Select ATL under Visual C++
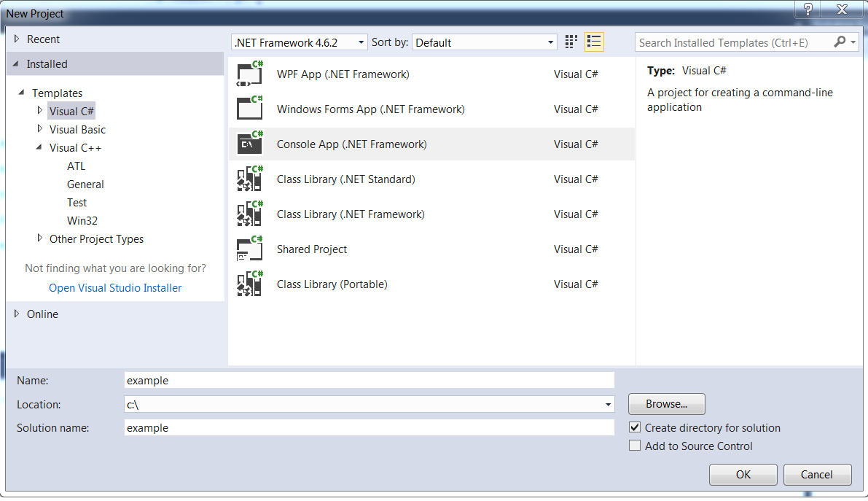The width and height of the screenshot is (868, 501). point(77,166)
